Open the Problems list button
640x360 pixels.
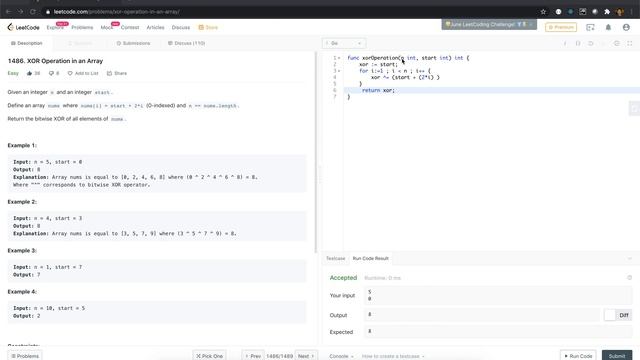(25, 356)
